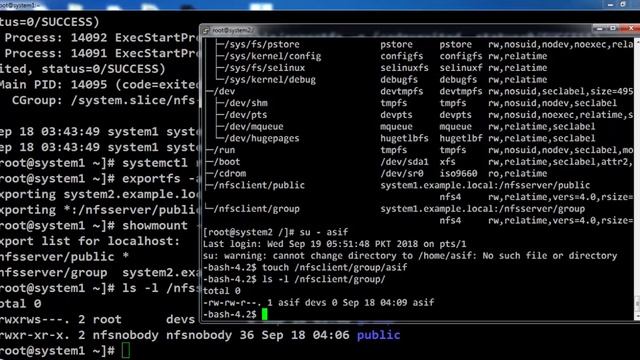Click the /boot mount entry

point(227,162)
